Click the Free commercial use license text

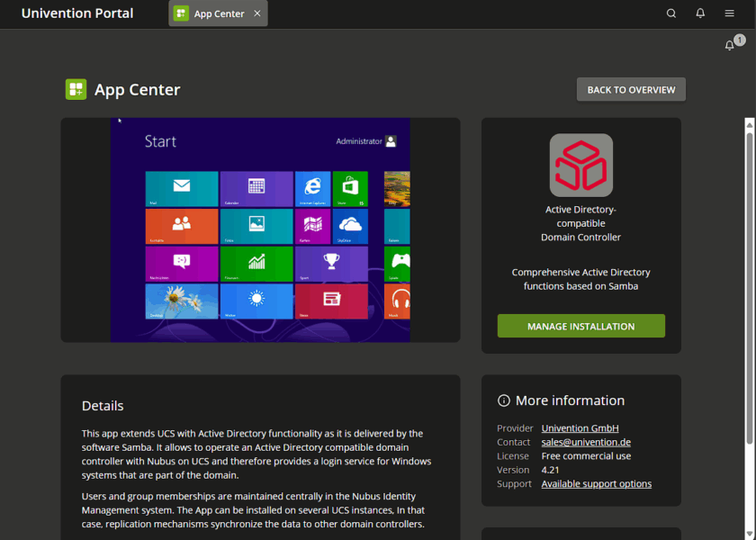[586, 456]
